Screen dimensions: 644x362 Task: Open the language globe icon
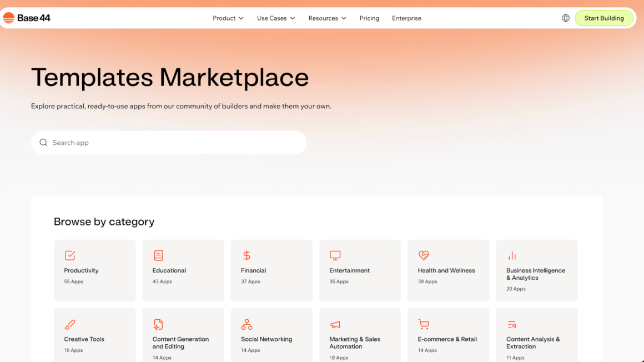coord(565,18)
